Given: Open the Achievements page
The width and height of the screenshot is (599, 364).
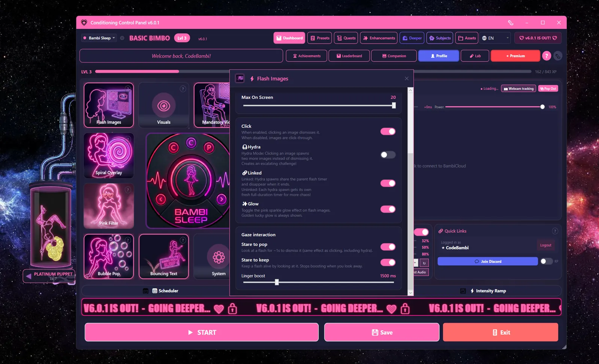Looking at the screenshot, I should (307, 56).
